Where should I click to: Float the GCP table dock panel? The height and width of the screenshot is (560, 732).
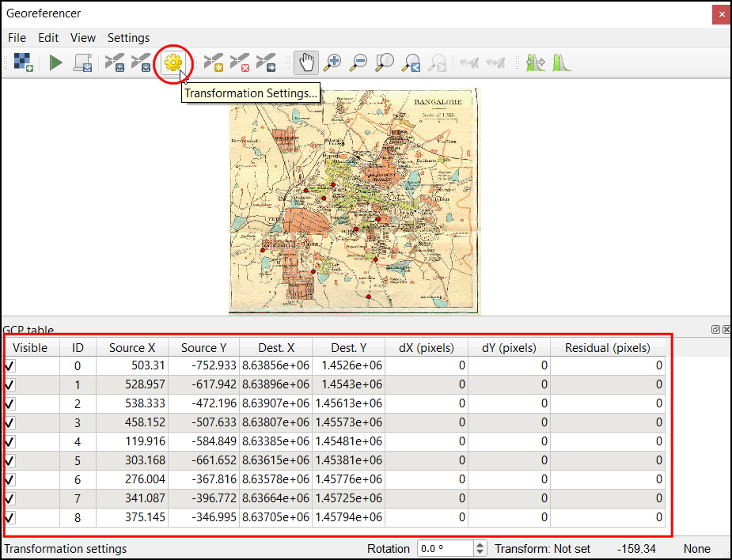tap(715, 330)
